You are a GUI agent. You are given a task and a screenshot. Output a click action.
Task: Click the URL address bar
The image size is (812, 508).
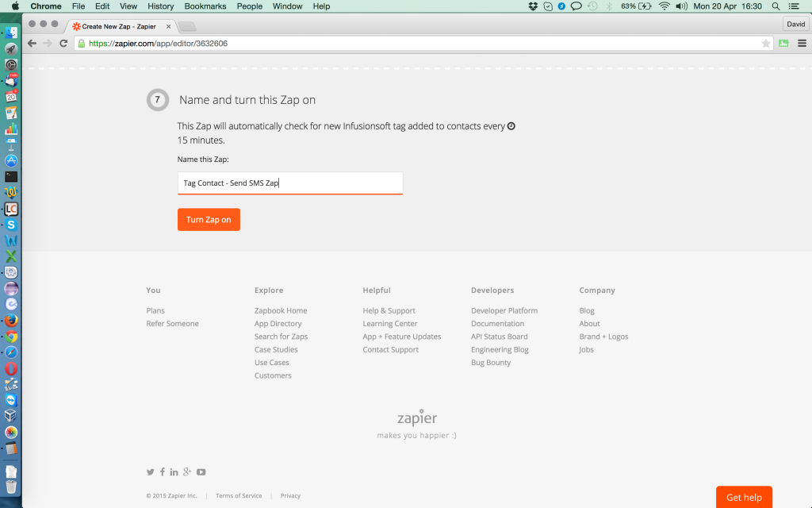(422, 44)
